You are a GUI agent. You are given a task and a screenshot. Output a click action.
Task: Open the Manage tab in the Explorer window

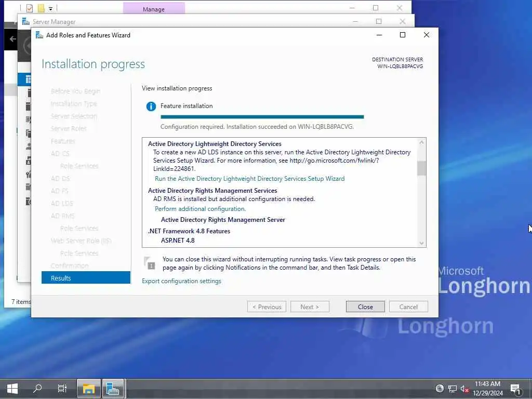point(154,8)
